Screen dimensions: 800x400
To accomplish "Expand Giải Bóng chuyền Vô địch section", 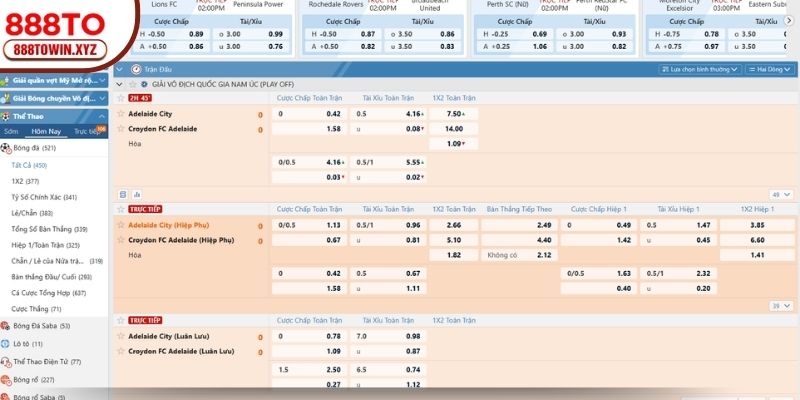I will 103,98.
